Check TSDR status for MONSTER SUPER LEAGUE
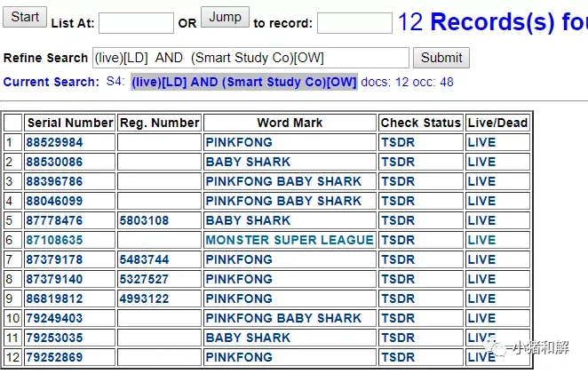Viewport: 588px width, 374px height. click(x=398, y=240)
